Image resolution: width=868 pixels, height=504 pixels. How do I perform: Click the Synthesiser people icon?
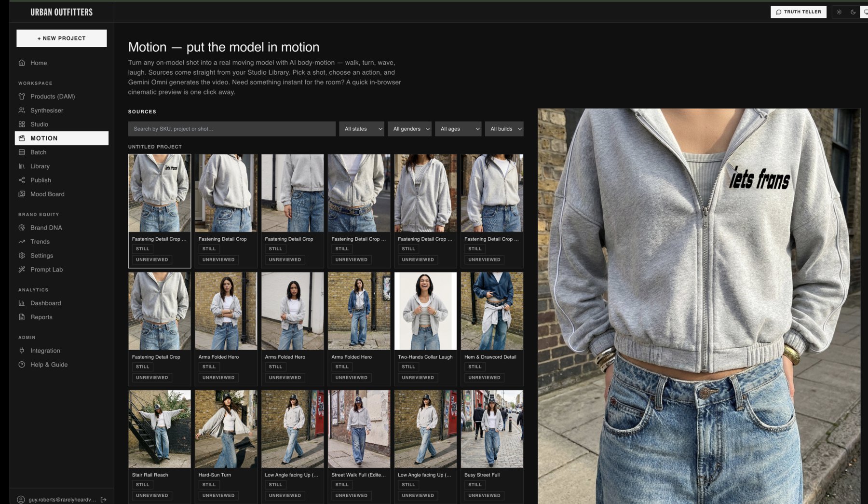22,110
